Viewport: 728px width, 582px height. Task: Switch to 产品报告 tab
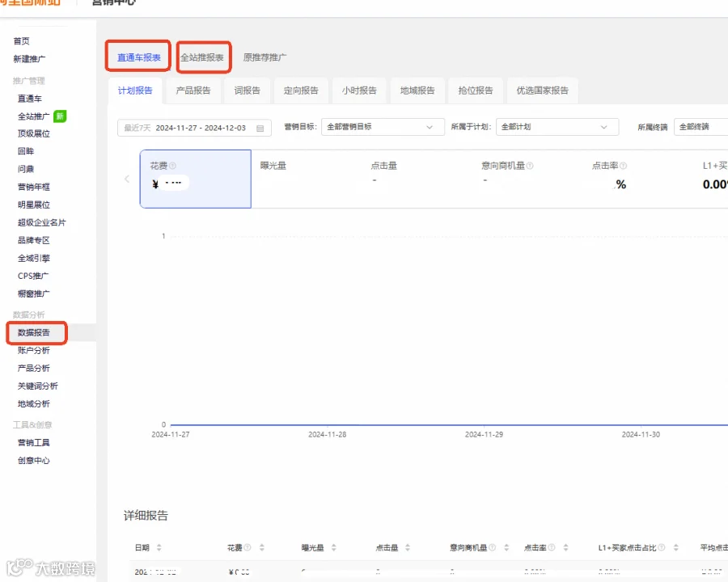click(193, 91)
